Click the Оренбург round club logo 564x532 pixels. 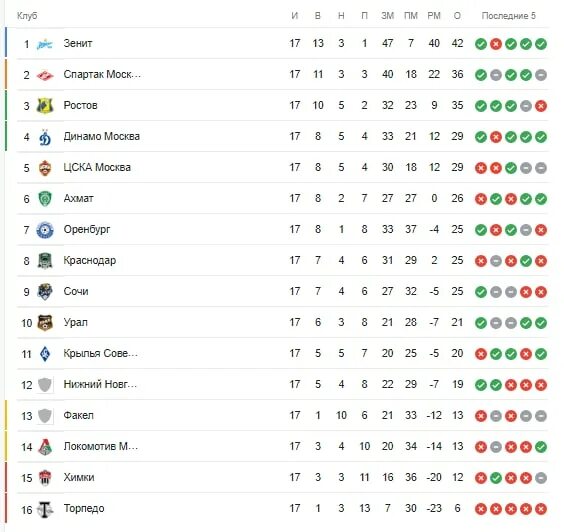click(45, 230)
